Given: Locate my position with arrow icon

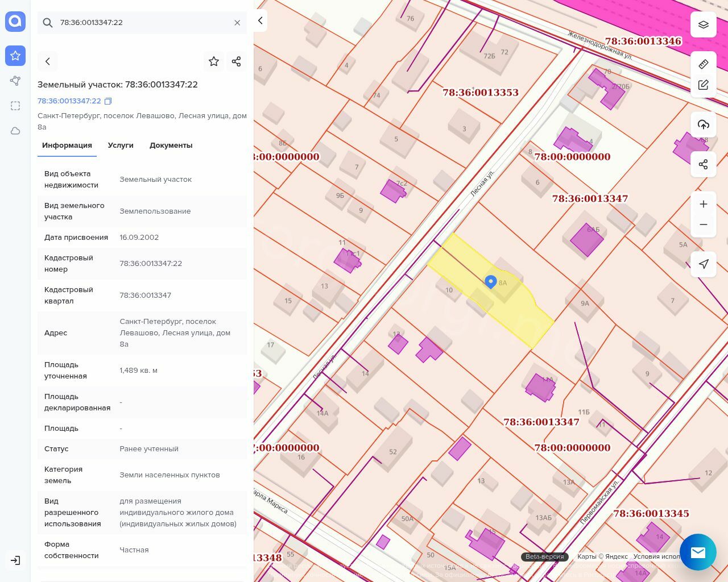Looking at the screenshot, I should pyautogui.click(x=704, y=264).
